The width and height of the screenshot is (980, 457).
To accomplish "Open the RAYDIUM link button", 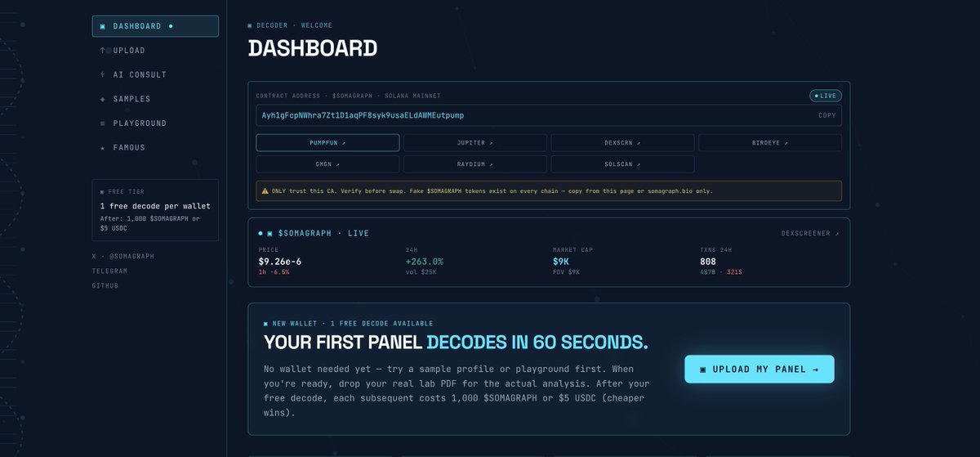I will coord(475,164).
